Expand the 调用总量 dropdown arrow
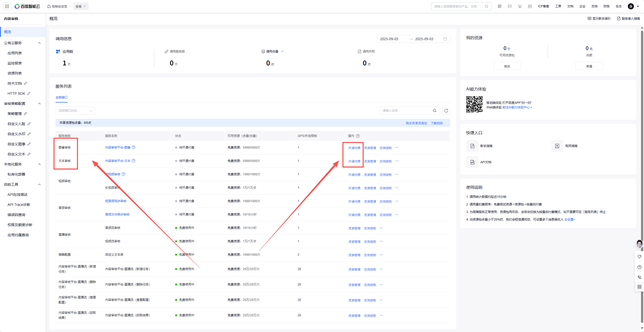Viewport: 644px width, 332px height. (282, 51)
